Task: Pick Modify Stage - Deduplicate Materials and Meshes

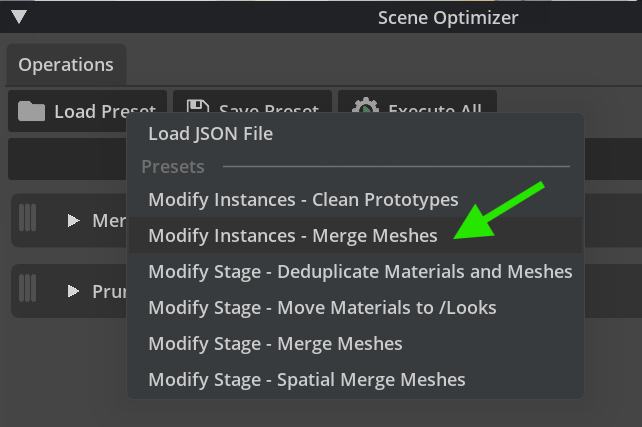Action: [x=360, y=271]
